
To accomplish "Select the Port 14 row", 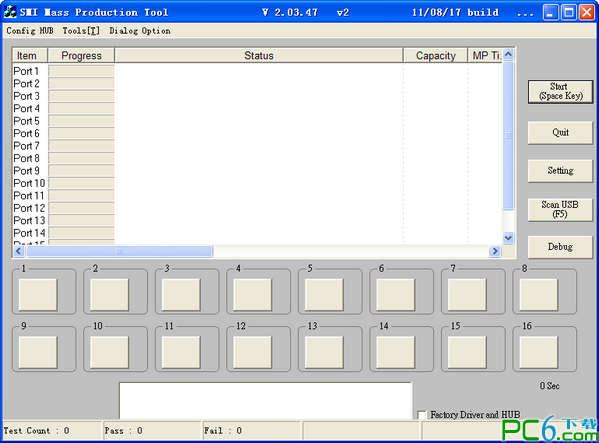I will coord(257,233).
